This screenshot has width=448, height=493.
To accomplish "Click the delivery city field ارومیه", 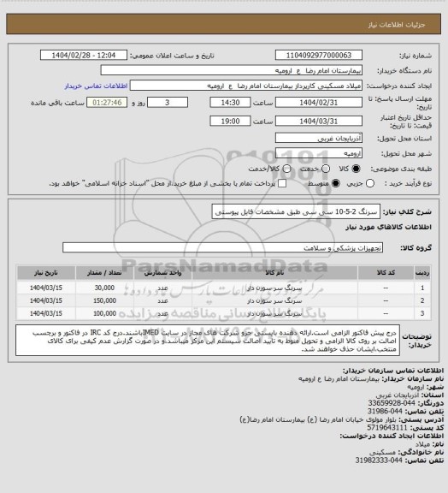I will [319, 153].
